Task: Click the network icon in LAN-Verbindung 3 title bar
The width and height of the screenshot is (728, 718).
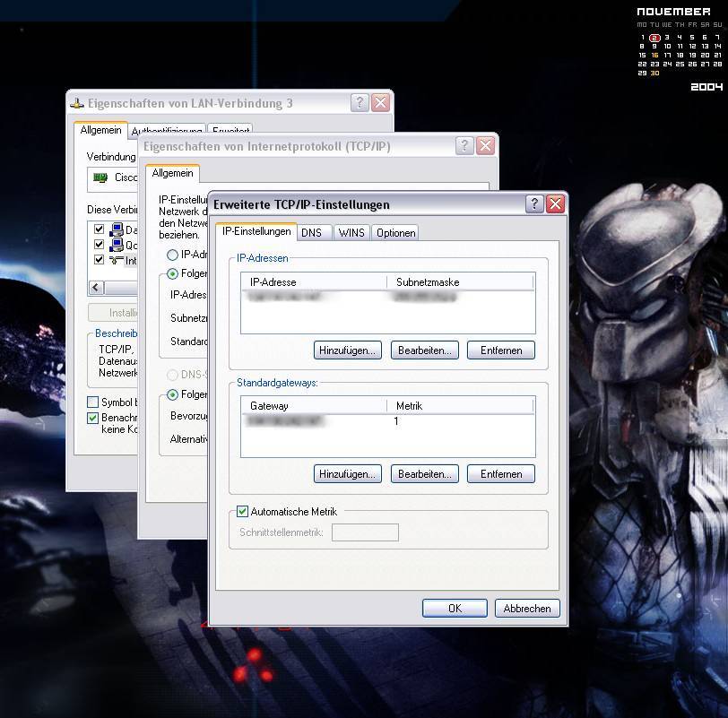Action: coord(77,103)
